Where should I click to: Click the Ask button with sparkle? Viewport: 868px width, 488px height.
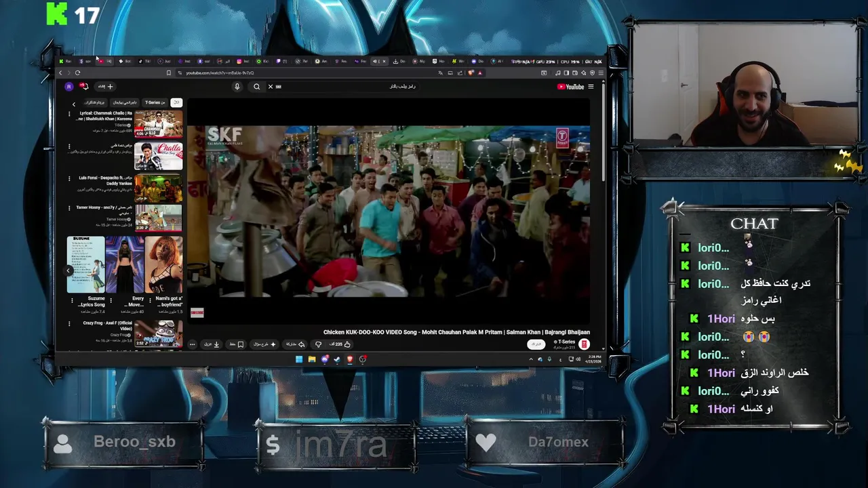(264, 344)
